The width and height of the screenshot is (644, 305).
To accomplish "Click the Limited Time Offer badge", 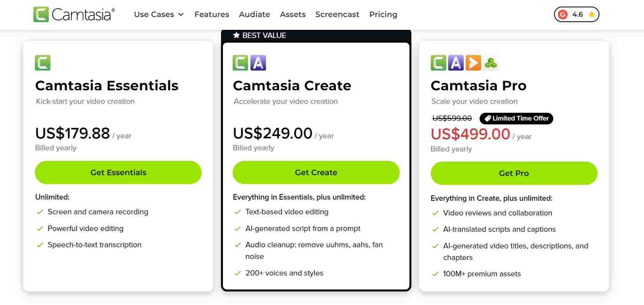I will [516, 119].
